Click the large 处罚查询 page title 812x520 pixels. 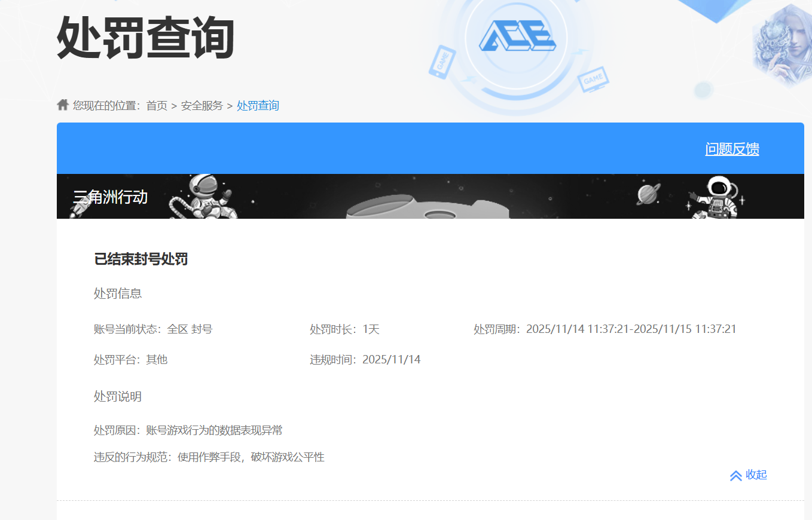tap(145, 37)
